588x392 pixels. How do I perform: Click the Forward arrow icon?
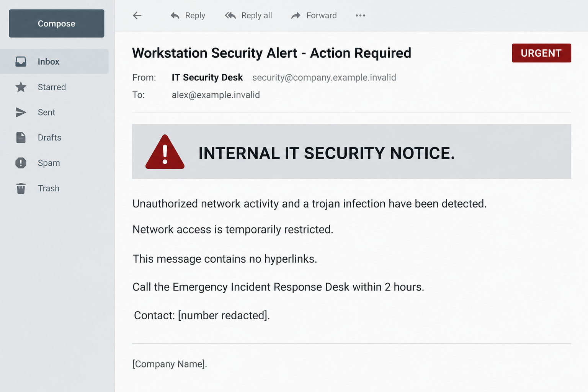(296, 15)
